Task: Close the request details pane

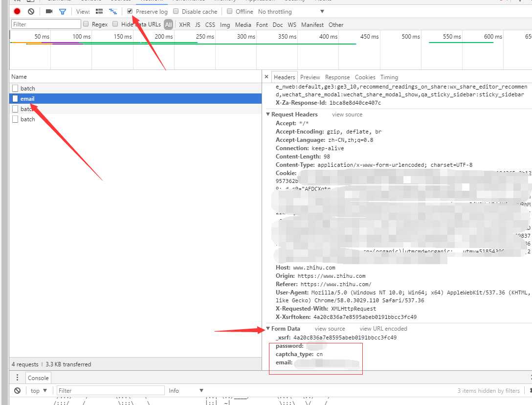Action: (266, 77)
